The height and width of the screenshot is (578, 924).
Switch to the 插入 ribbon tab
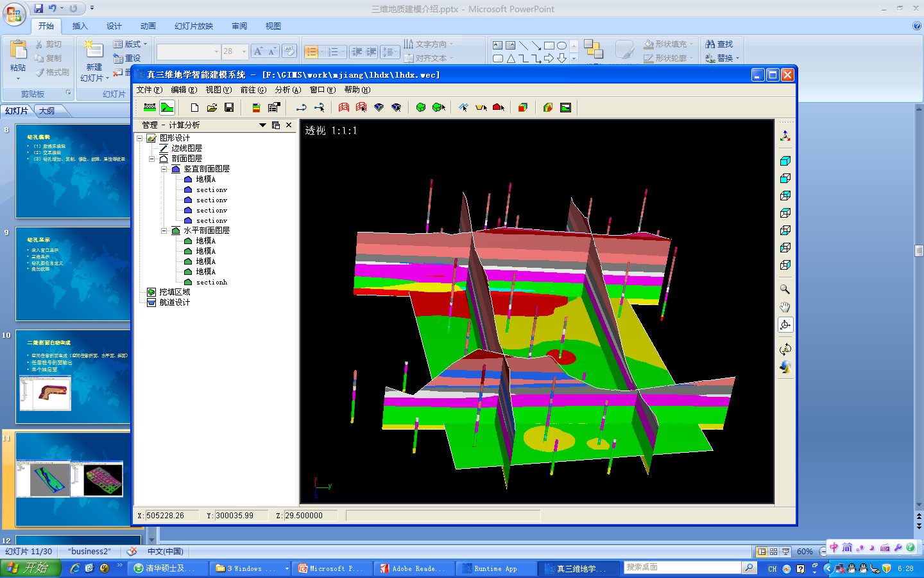click(x=80, y=26)
